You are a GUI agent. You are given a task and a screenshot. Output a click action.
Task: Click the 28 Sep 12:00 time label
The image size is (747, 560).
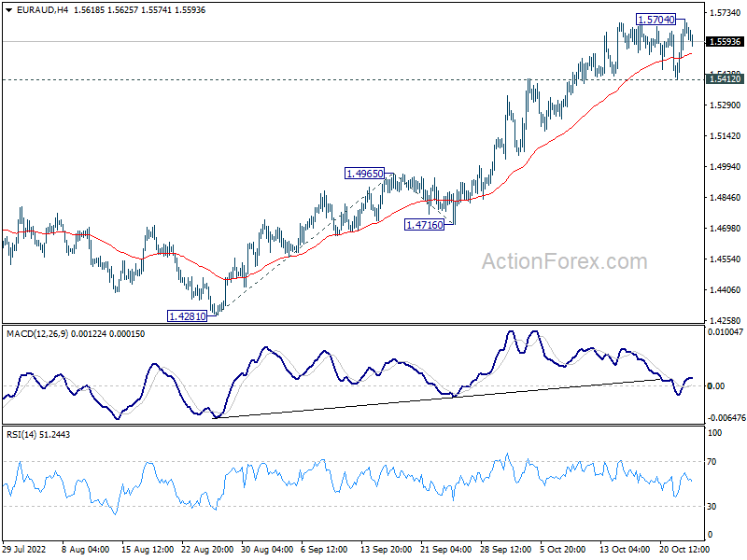(x=506, y=549)
